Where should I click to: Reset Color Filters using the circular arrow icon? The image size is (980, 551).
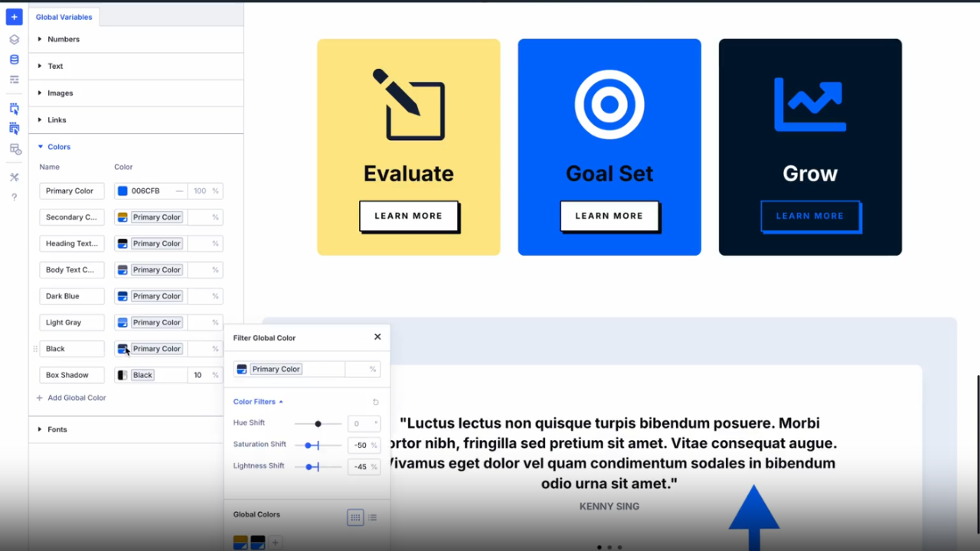coord(375,402)
